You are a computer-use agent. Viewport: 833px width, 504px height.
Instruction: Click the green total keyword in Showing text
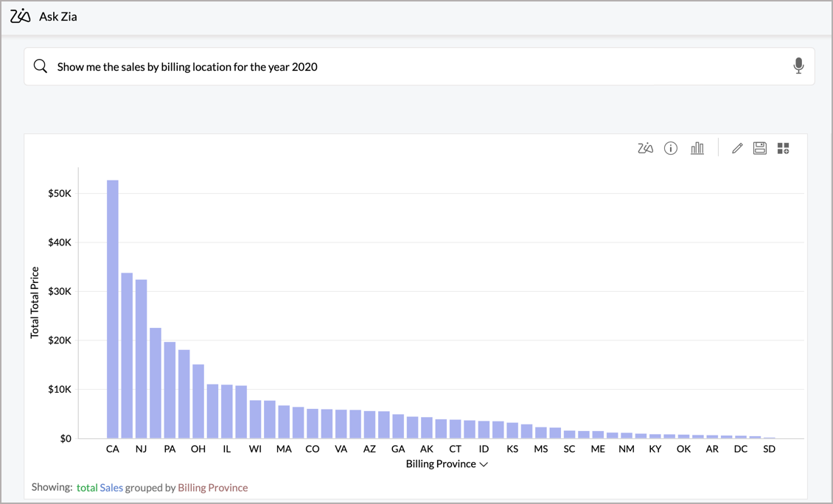coord(87,488)
